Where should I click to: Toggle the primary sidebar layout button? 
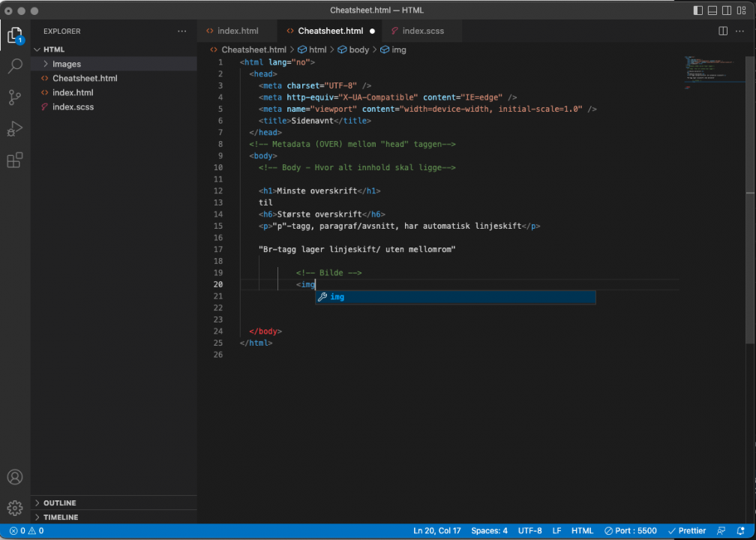coord(698,10)
